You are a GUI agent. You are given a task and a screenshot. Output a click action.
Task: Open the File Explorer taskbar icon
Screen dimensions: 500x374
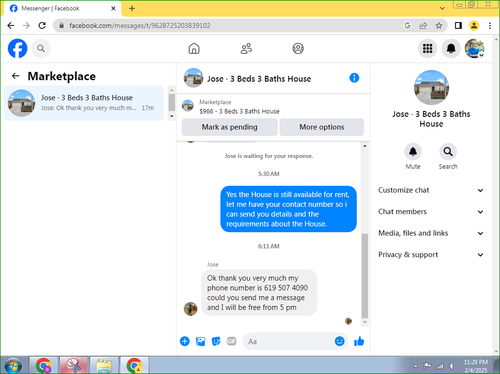point(104,365)
